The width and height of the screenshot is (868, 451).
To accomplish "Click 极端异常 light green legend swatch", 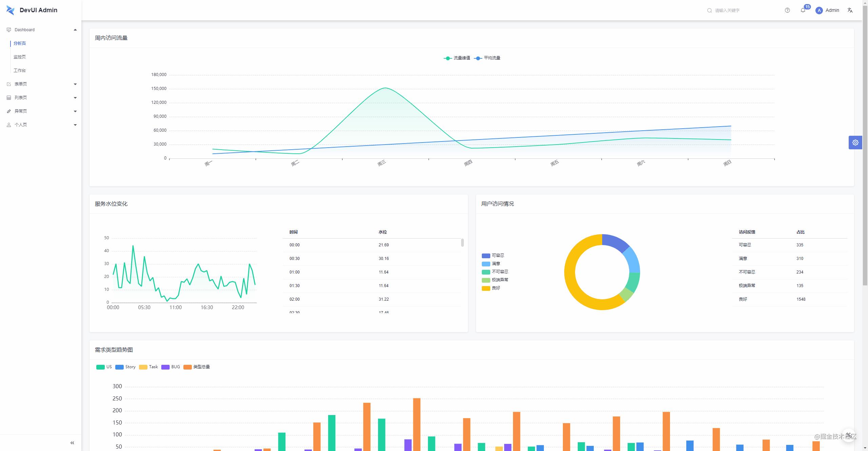I will 486,280.
